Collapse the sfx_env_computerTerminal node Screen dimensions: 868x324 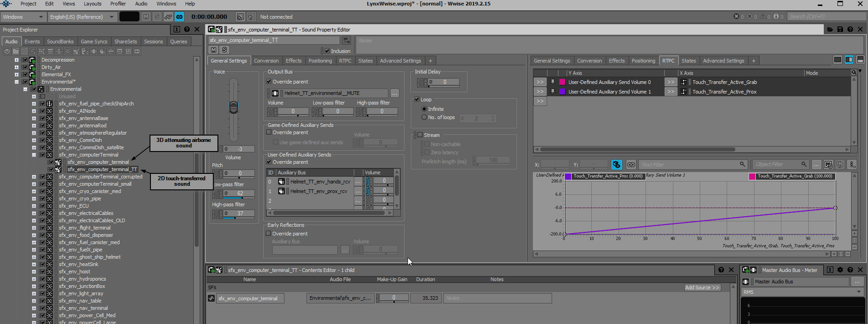34,155
